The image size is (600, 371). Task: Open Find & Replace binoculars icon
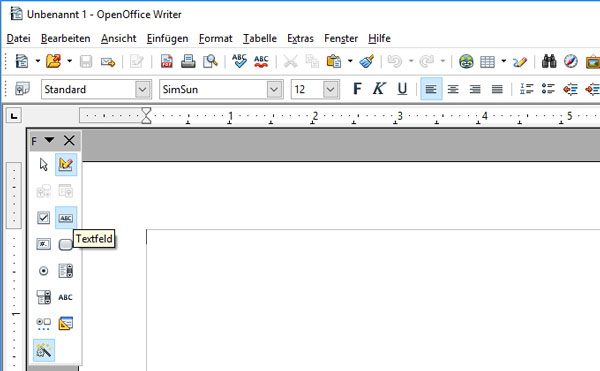tap(549, 61)
